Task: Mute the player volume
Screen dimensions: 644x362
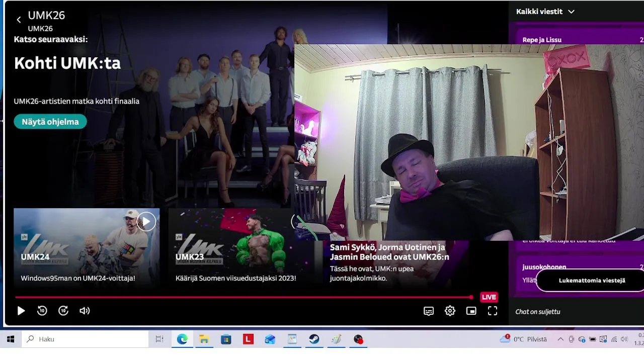Action: point(85,311)
